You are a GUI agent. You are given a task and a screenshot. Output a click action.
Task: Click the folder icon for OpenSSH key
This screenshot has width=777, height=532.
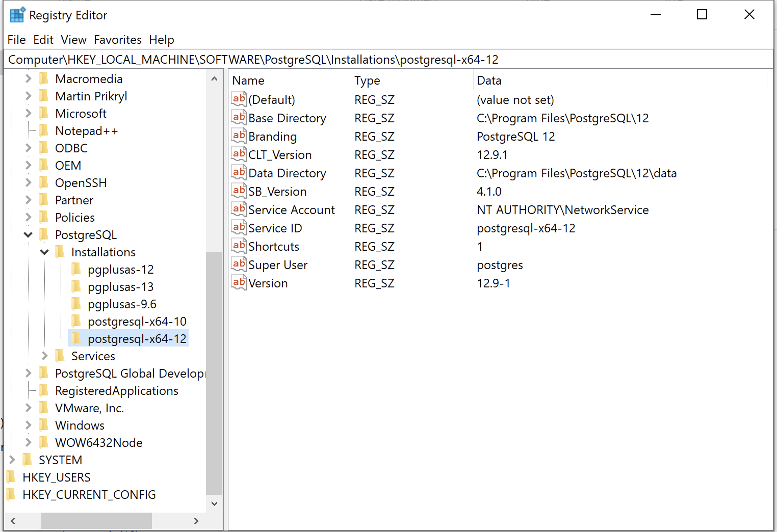tap(44, 183)
